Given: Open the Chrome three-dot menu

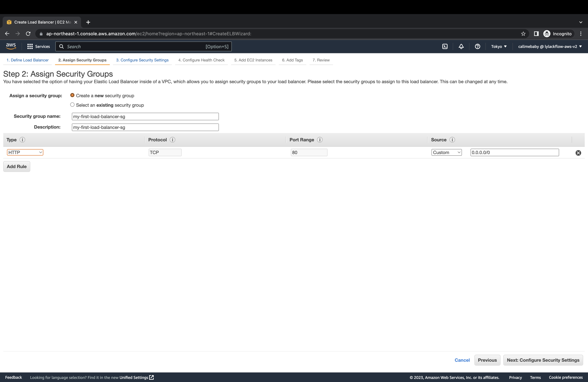Looking at the screenshot, I should (x=581, y=34).
